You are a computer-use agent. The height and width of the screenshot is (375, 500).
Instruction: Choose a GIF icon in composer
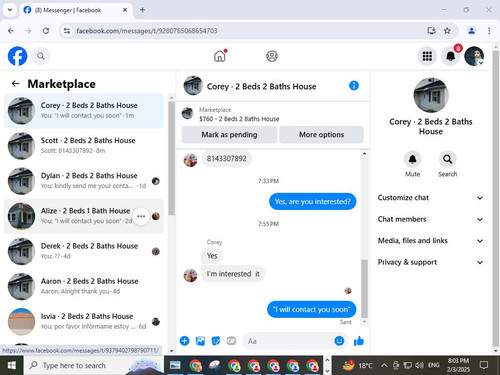231,341
